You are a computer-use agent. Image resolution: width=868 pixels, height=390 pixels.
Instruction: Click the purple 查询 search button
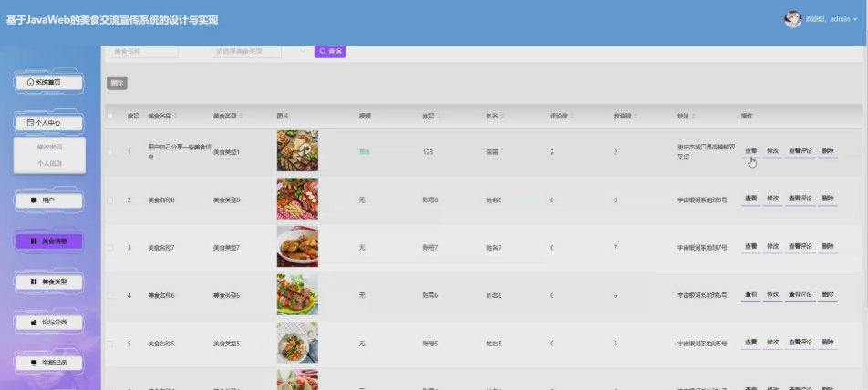[x=330, y=51]
